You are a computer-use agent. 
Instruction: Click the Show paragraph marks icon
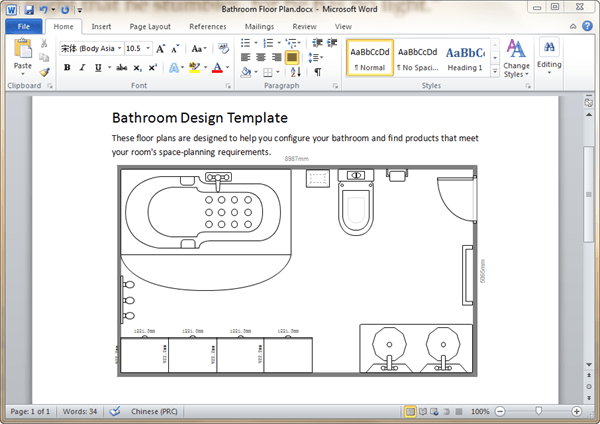click(x=318, y=72)
